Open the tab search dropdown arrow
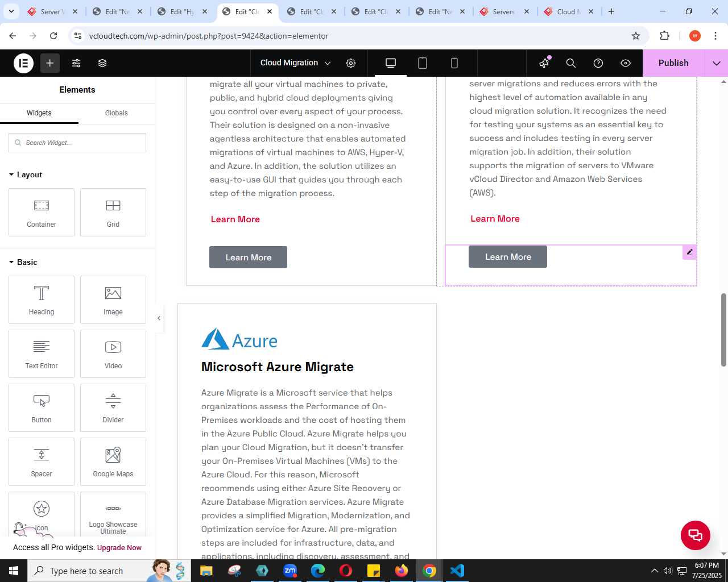 point(11,11)
